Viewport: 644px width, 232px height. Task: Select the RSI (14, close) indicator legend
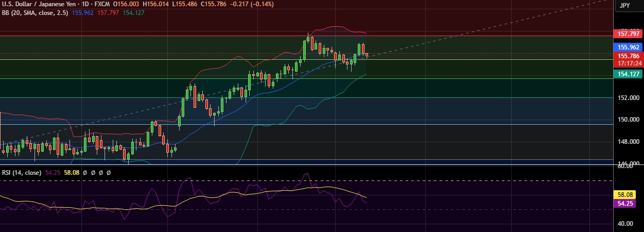tap(22, 173)
